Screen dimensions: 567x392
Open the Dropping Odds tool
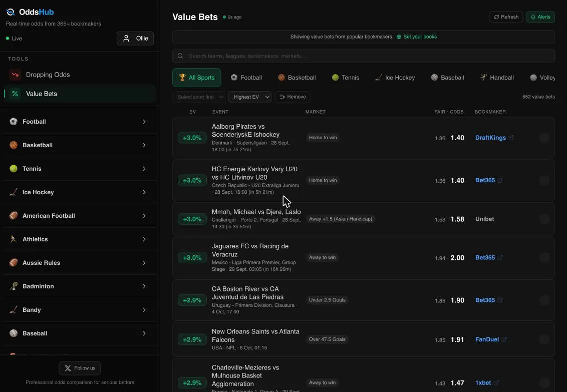tap(80, 75)
